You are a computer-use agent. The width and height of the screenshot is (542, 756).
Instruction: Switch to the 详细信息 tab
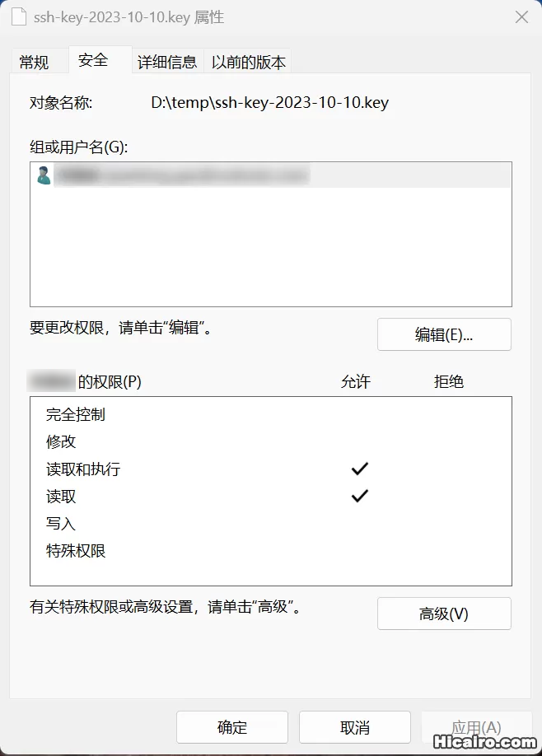(167, 61)
